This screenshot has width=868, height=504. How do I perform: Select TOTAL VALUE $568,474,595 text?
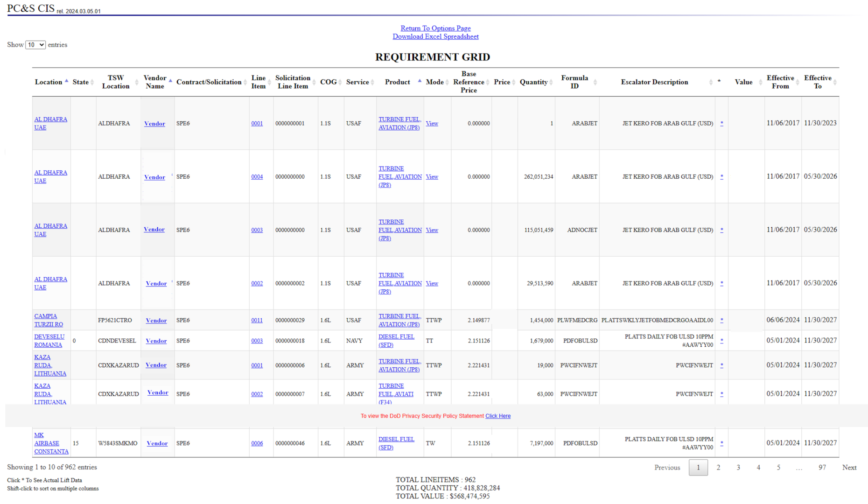coord(443,497)
